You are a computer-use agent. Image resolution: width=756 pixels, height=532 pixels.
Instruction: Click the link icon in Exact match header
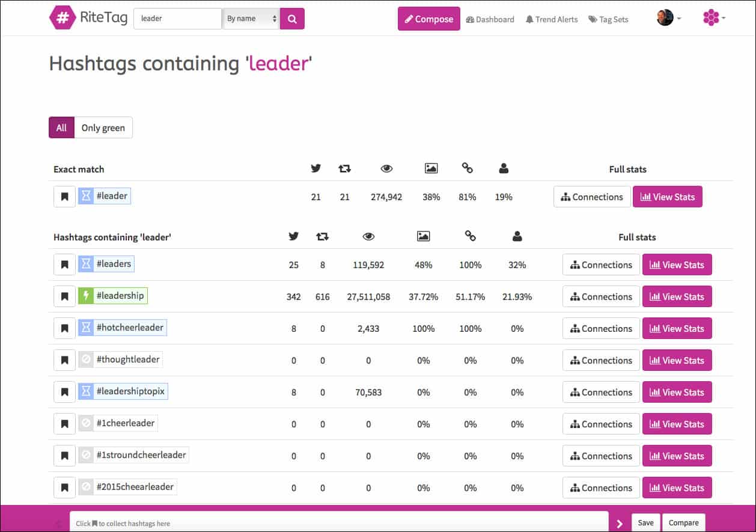coord(467,169)
